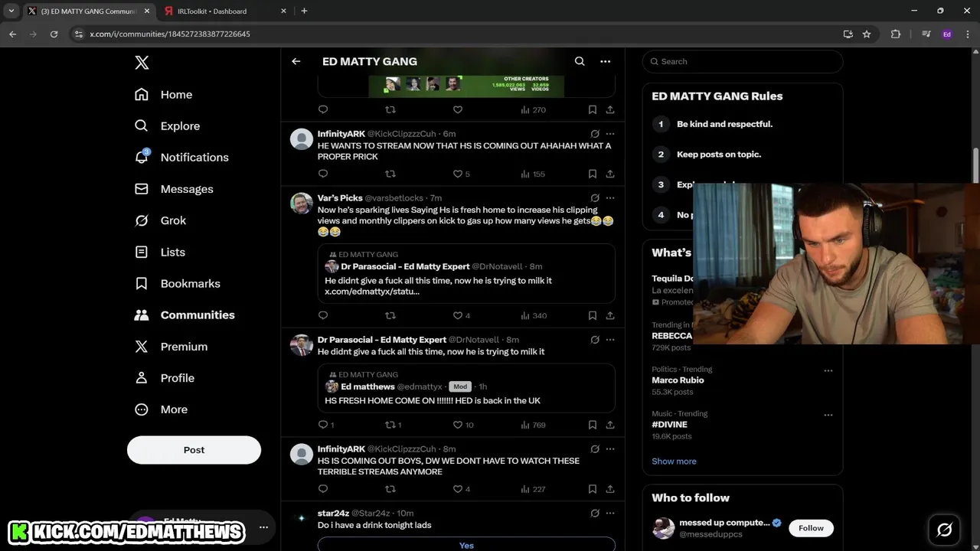Search within ED MATTY GANG community

(x=580, y=61)
